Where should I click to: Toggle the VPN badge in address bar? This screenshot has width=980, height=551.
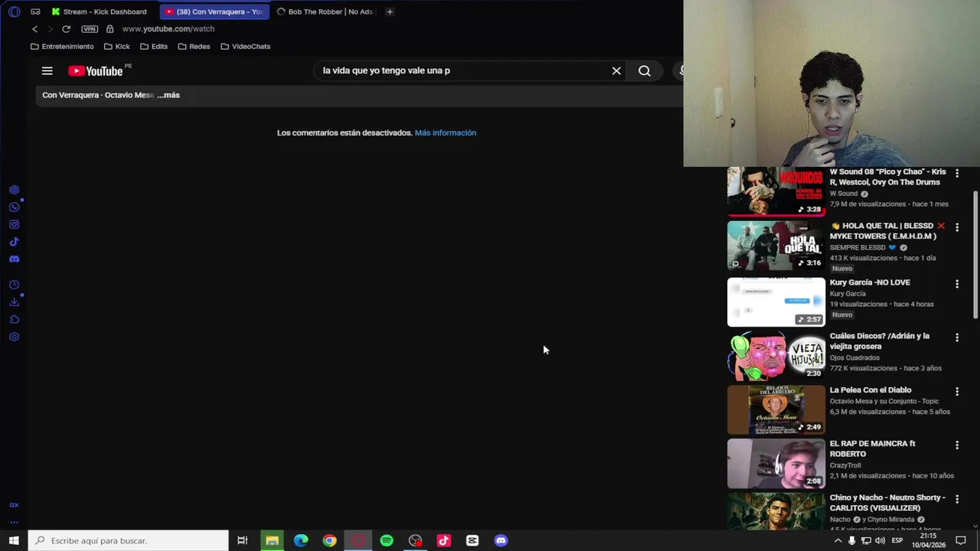90,29
